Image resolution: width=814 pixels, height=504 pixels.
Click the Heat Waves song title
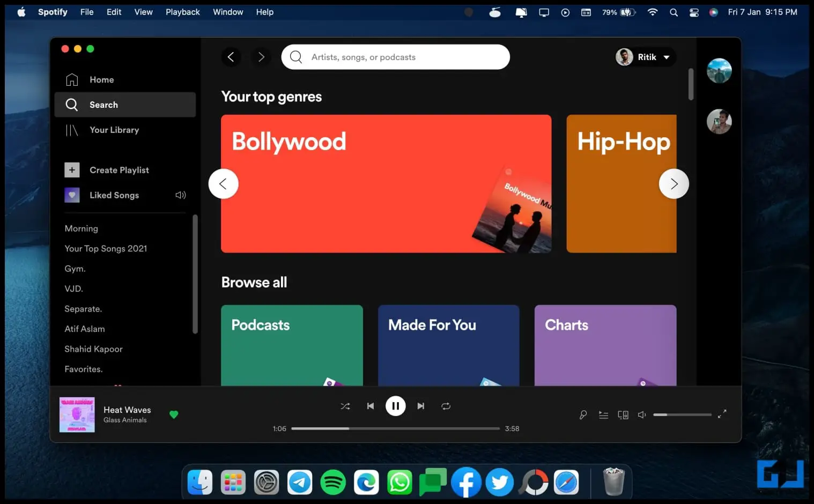[127, 410]
